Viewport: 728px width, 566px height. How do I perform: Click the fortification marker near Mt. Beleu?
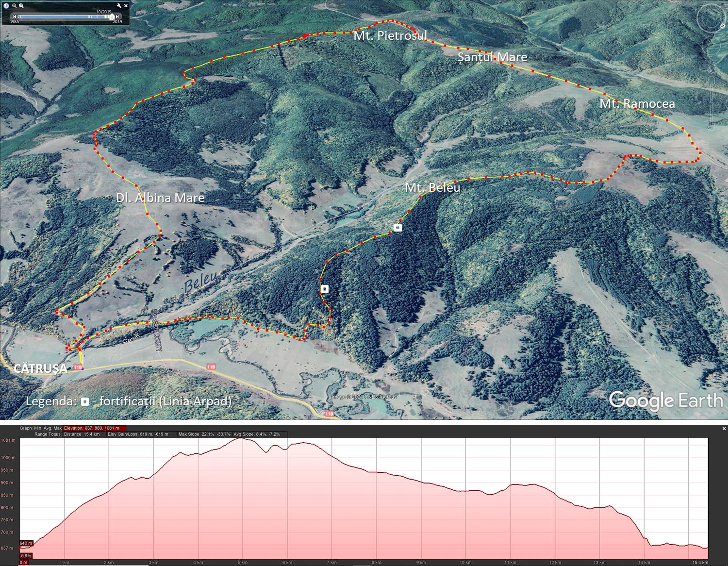coord(397,227)
